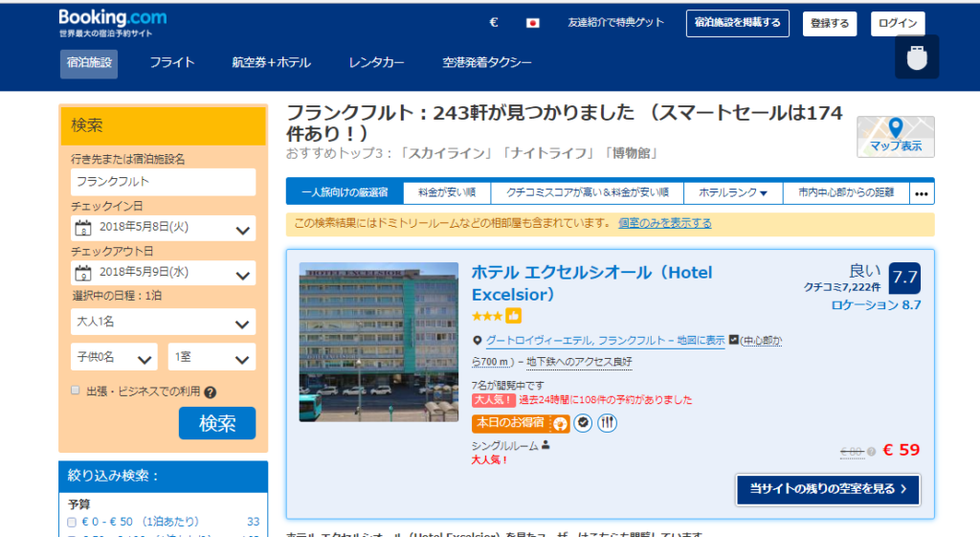Image resolution: width=980 pixels, height=537 pixels.
Task: Click the クチコミ7,222件 review count
Action: coord(842,287)
